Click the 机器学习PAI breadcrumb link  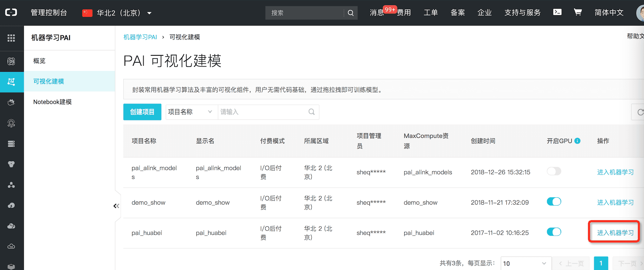point(140,37)
